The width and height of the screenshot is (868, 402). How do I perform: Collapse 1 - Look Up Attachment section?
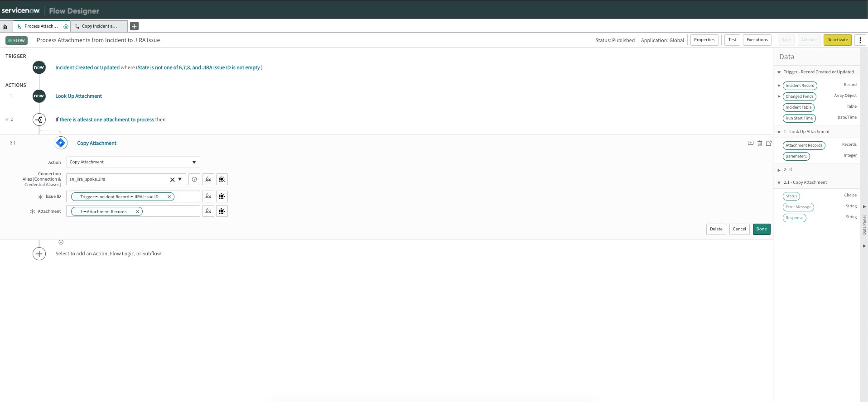[x=779, y=132]
